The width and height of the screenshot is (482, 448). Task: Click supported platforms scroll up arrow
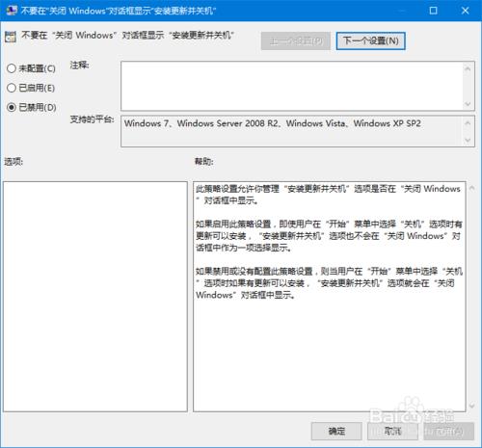(468, 122)
